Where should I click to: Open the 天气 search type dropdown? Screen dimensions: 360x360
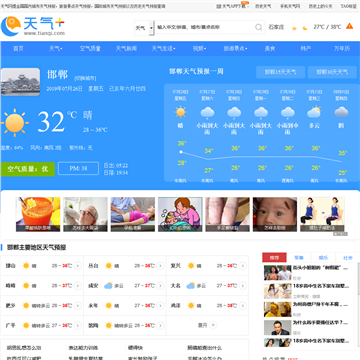click(x=144, y=28)
